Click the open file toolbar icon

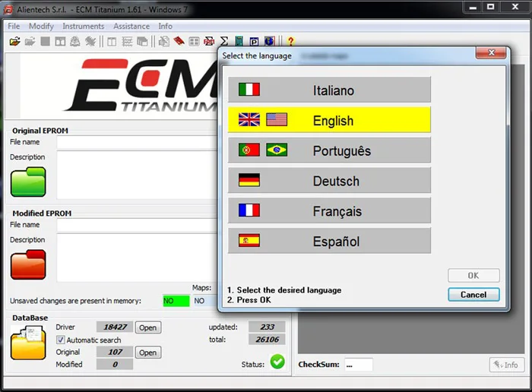(15, 42)
